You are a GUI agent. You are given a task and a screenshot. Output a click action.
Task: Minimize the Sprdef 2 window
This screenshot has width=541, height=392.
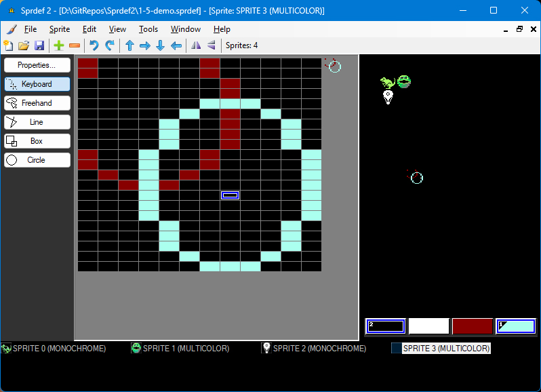(x=463, y=10)
